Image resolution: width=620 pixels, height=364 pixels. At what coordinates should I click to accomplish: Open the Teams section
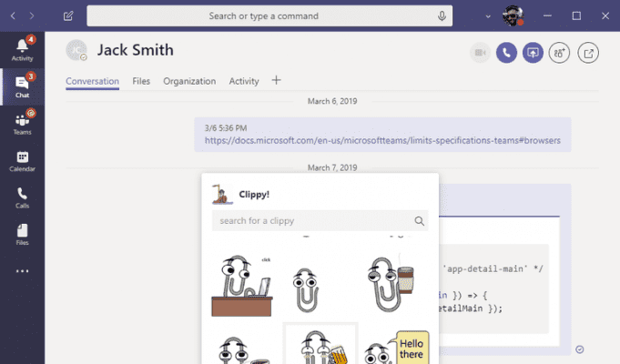(22, 124)
